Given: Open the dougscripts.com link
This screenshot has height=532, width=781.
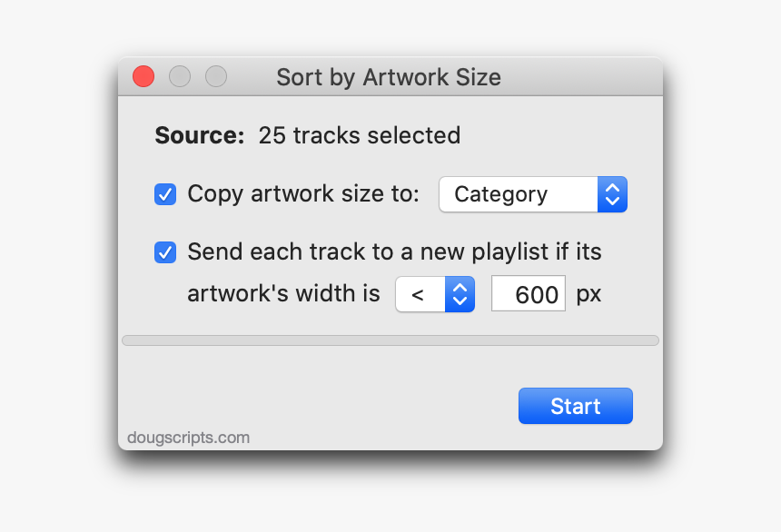Looking at the screenshot, I should pos(189,438).
